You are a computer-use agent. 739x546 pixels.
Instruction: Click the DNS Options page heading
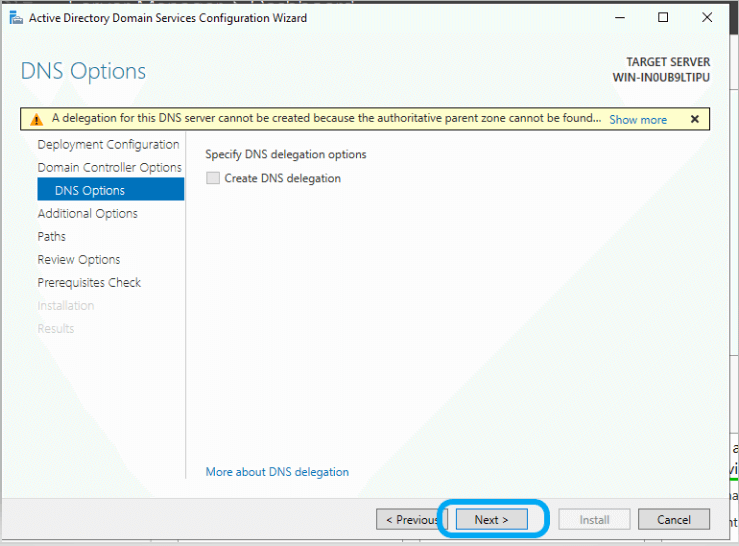83,71
